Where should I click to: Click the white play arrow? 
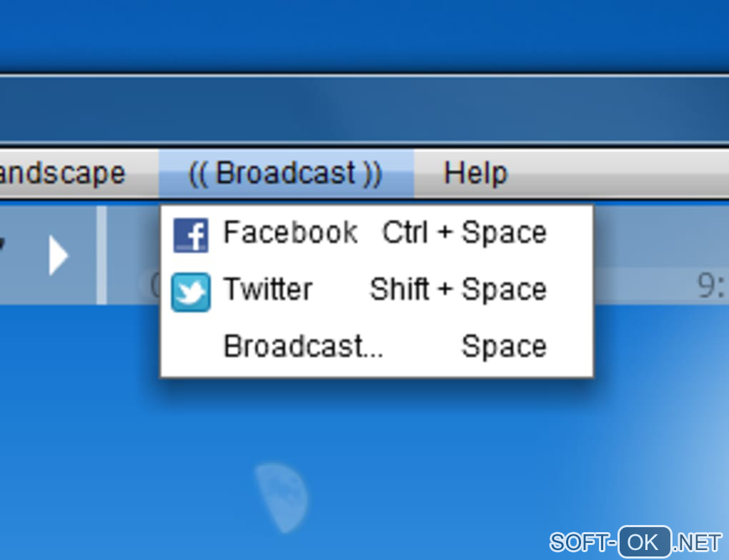coord(59,255)
